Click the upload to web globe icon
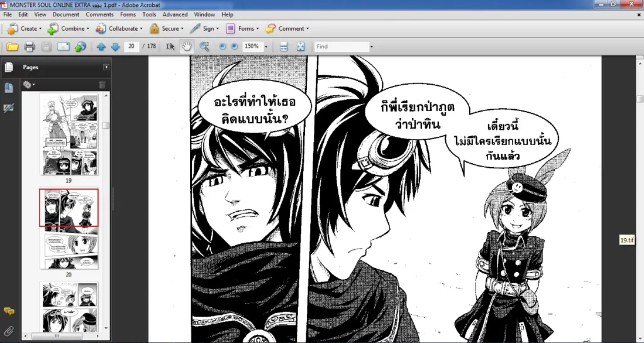The image size is (644, 343). click(80, 46)
